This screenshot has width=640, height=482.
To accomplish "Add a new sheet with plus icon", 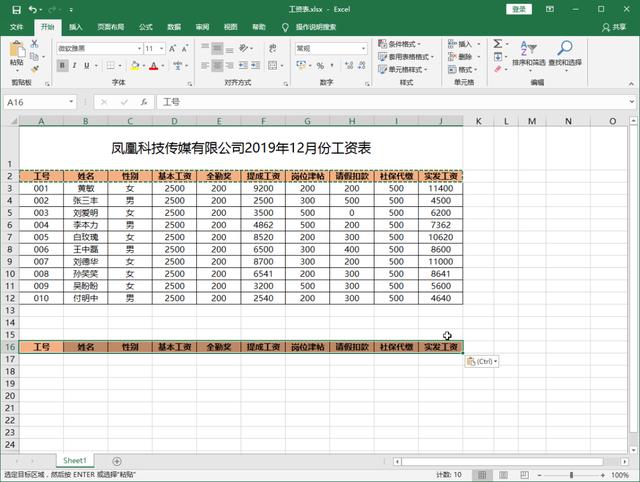I will [117, 461].
